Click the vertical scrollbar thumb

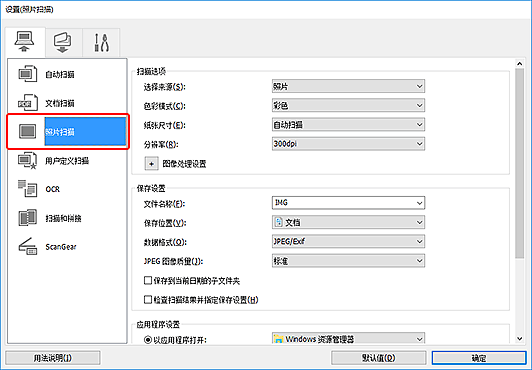(519, 163)
